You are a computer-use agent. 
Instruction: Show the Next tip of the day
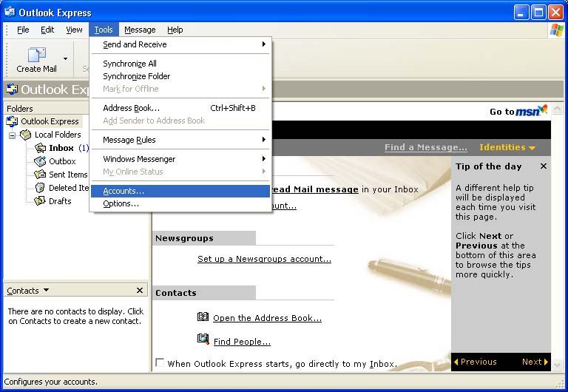(x=535, y=362)
